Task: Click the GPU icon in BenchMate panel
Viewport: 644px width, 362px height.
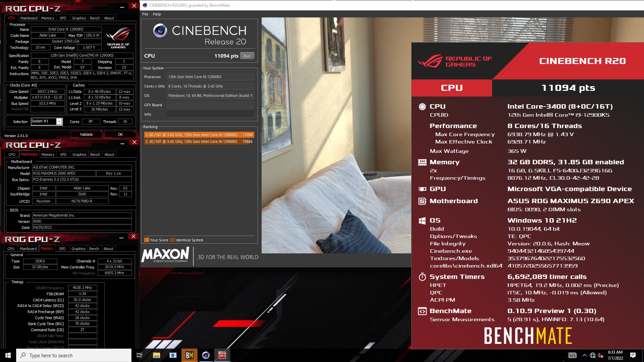Action: click(x=422, y=189)
